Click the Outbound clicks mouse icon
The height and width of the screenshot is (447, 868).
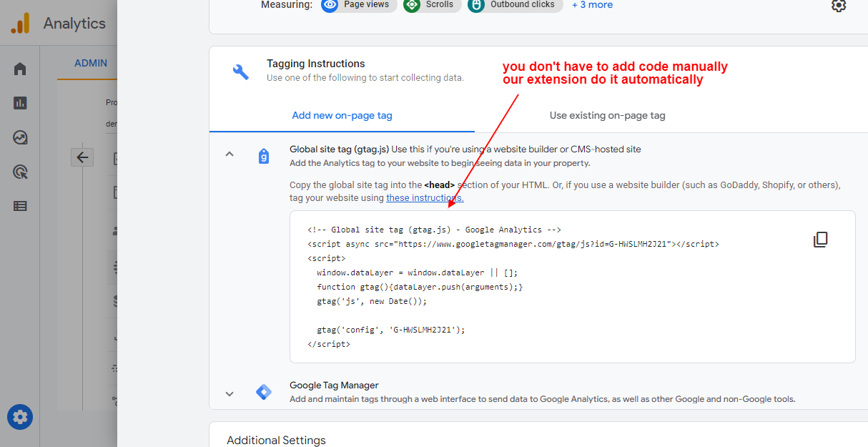click(x=476, y=5)
